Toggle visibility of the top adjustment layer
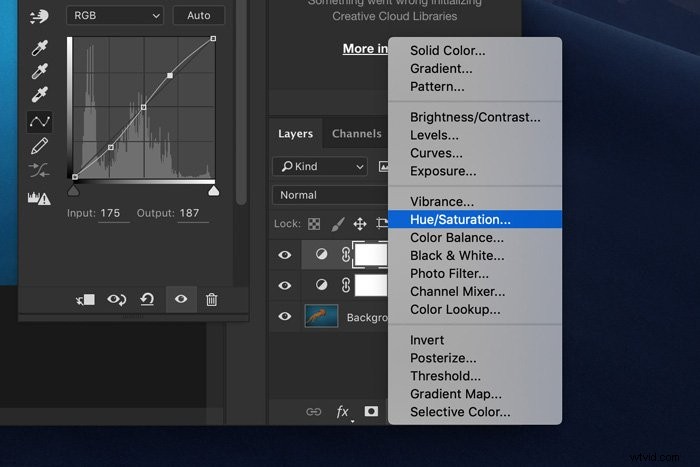 pos(285,255)
